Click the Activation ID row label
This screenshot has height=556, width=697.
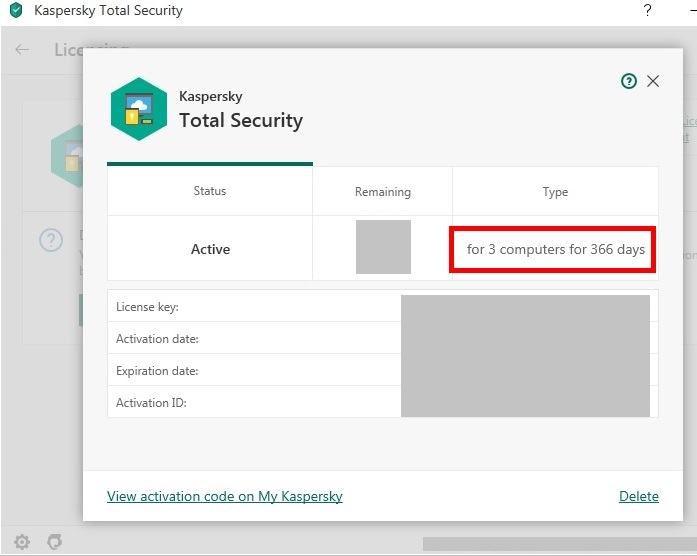(151, 403)
